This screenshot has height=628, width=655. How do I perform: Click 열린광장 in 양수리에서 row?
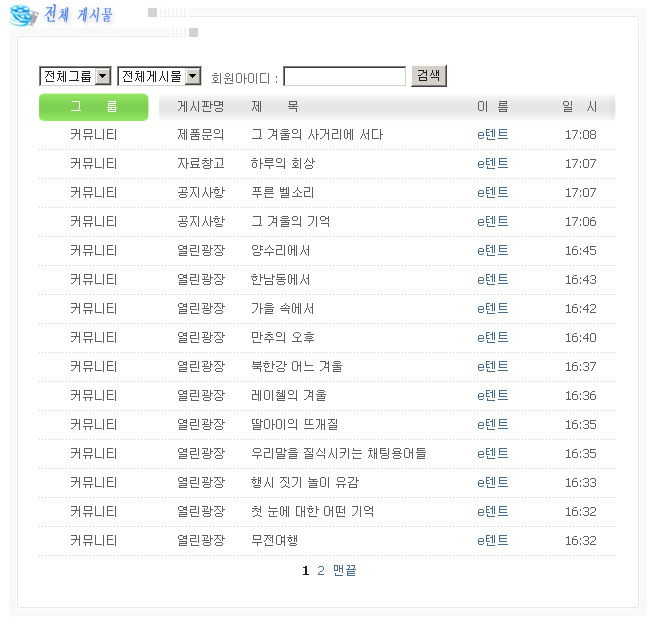coord(201,251)
